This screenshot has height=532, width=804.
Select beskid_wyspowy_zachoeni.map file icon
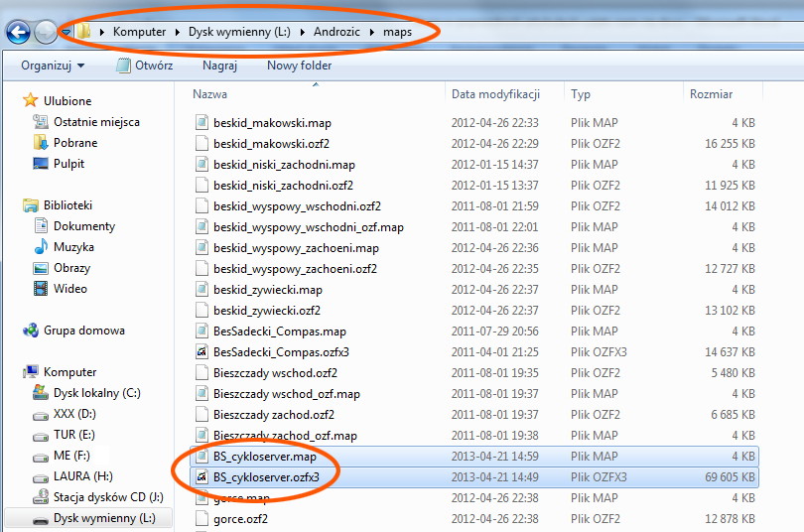pyautogui.click(x=202, y=247)
